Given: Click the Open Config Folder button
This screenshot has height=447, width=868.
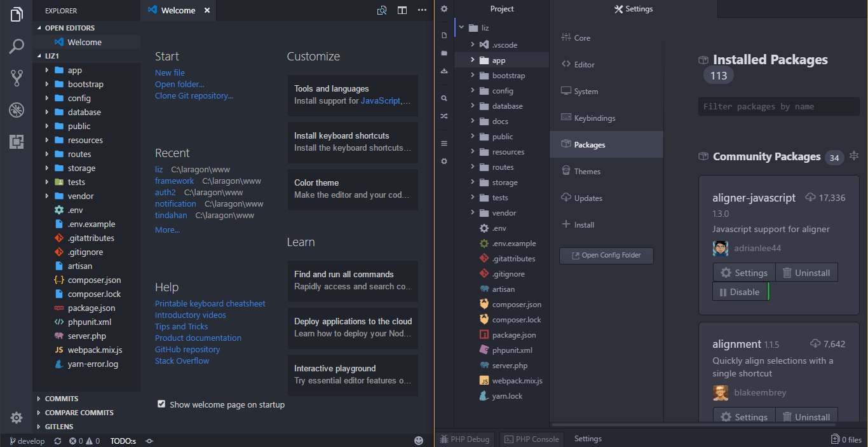Looking at the screenshot, I should 606,256.
